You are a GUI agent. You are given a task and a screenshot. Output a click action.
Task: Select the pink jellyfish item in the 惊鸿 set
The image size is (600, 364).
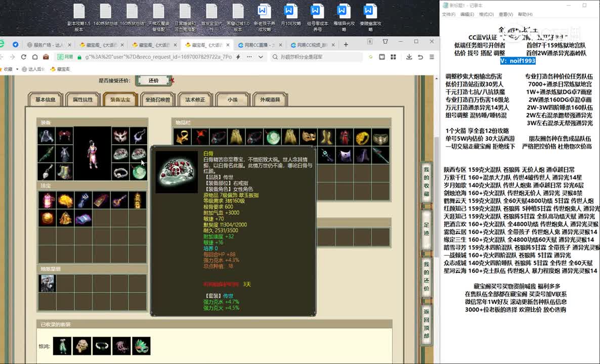point(122,346)
